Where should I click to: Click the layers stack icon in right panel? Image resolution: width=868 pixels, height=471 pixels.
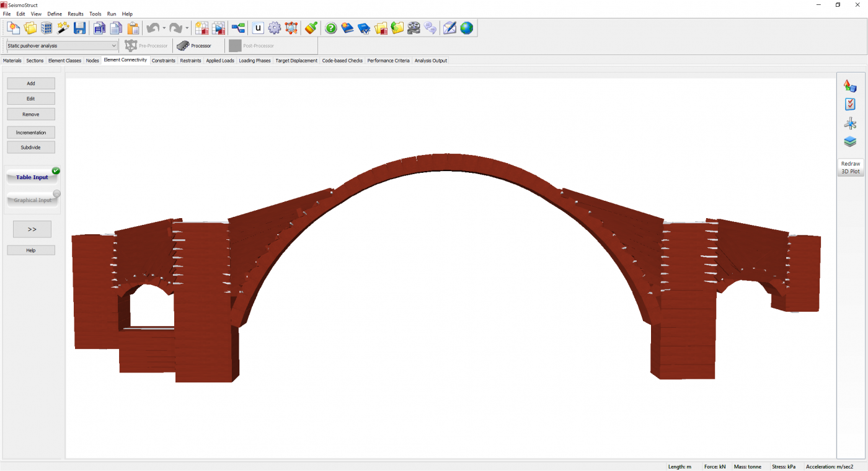pos(850,142)
